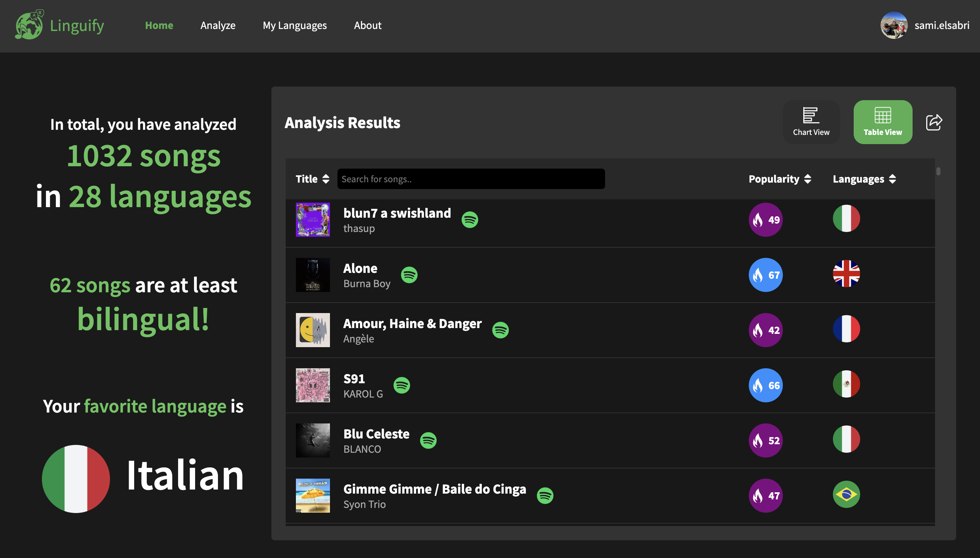
Task: Open the Analyze nav item
Action: (218, 25)
